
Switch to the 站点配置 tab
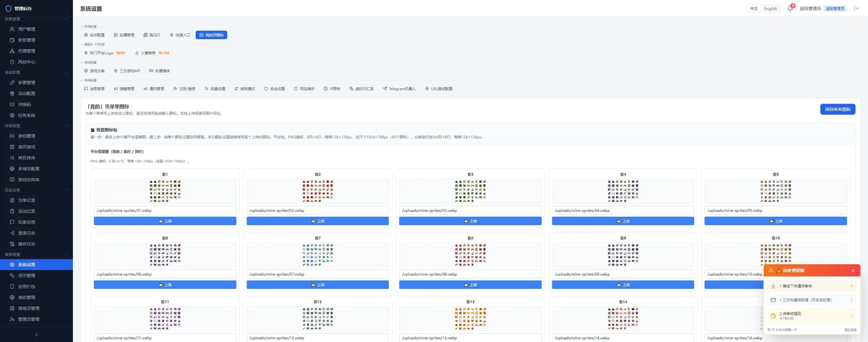pos(94,35)
